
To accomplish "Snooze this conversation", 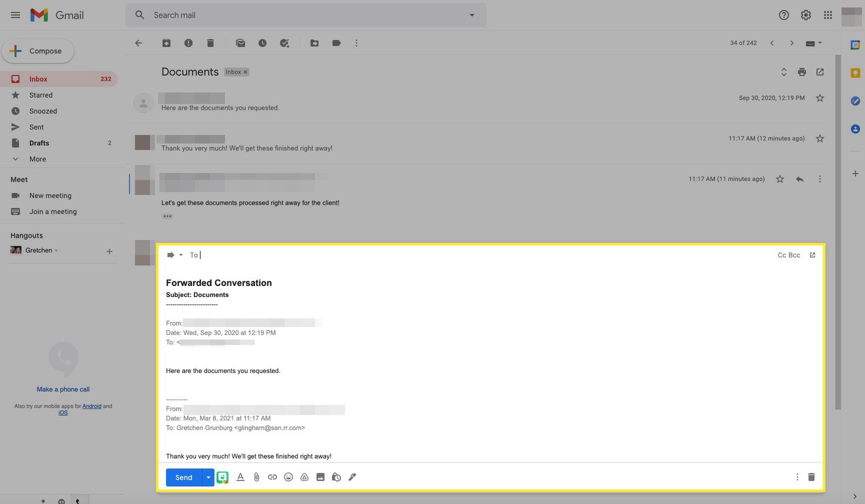I will 262,43.
